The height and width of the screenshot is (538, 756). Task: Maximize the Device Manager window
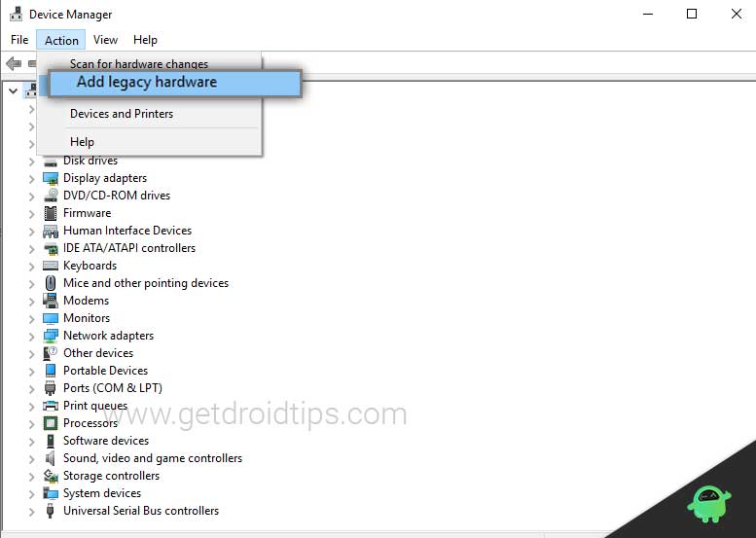[692, 14]
